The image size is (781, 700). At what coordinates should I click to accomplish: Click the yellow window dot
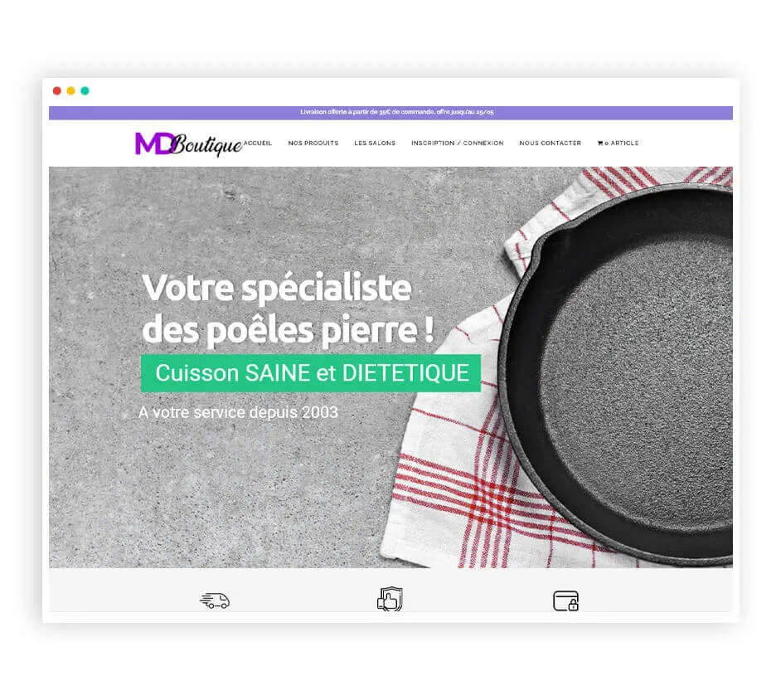70,90
